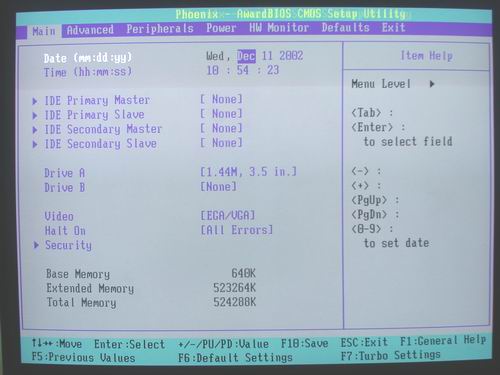Select the seconds field 23
Viewport: 500px width, 375px height.
pos(273,70)
